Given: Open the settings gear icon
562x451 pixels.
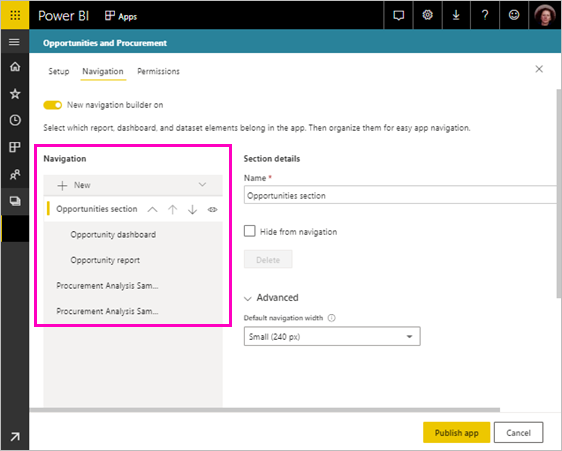Looking at the screenshot, I should (x=427, y=15).
